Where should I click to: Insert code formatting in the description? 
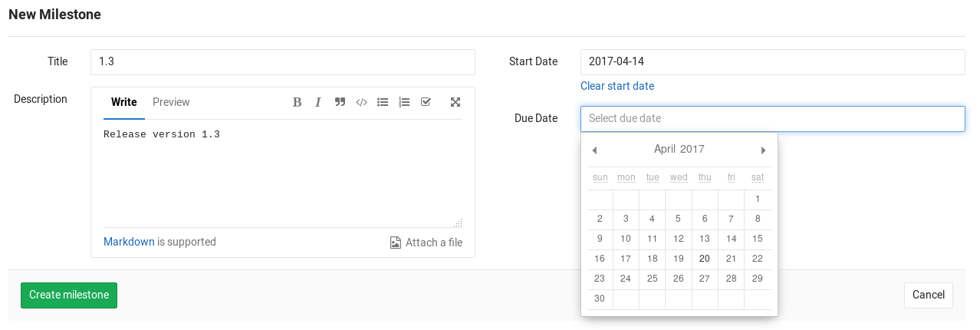pos(361,102)
